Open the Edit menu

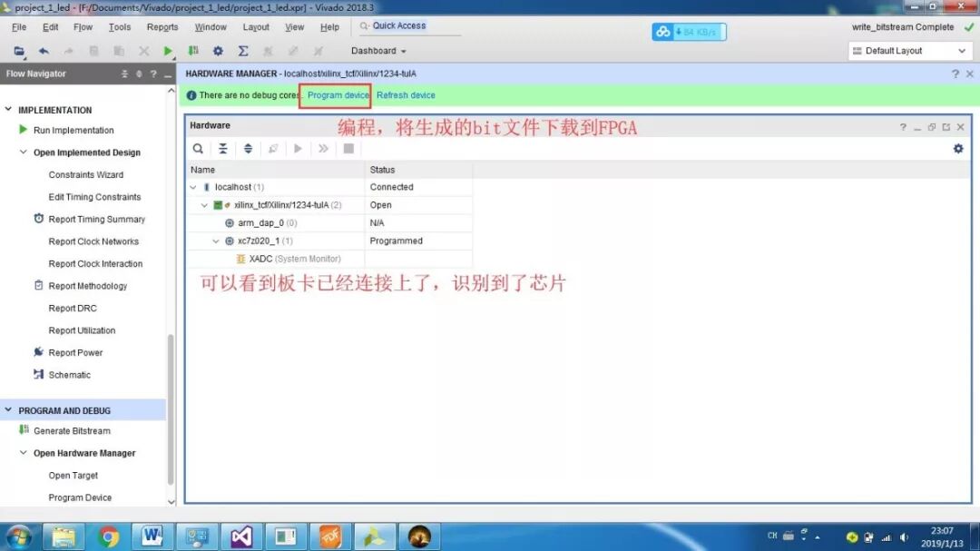coord(51,27)
